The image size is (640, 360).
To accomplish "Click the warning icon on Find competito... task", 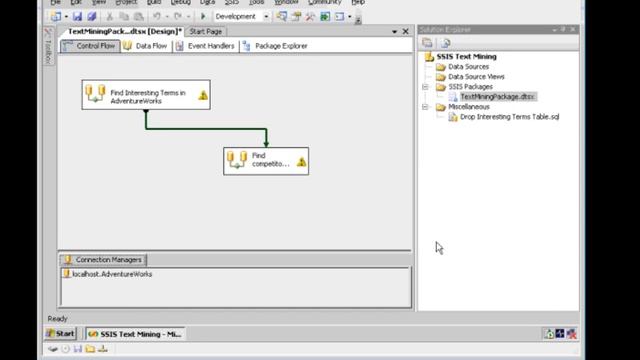I will [301, 162].
